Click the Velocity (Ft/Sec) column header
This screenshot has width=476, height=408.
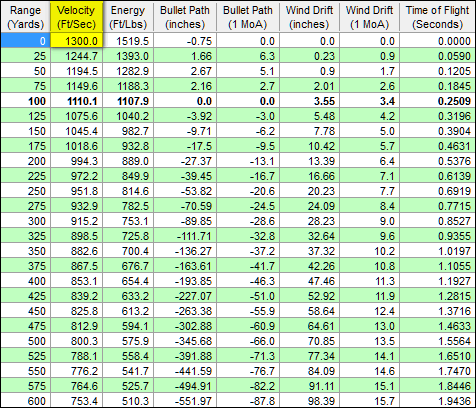pyautogui.click(x=76, y=17)
